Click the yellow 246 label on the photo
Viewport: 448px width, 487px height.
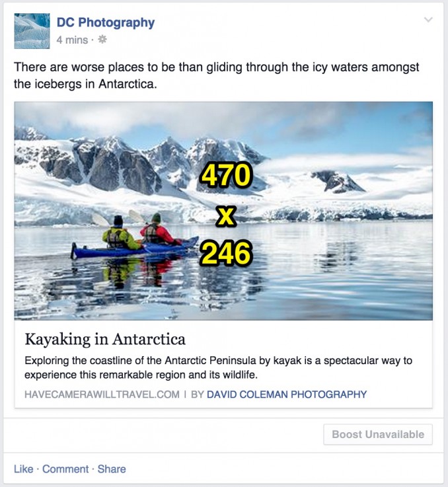point(226,252)
